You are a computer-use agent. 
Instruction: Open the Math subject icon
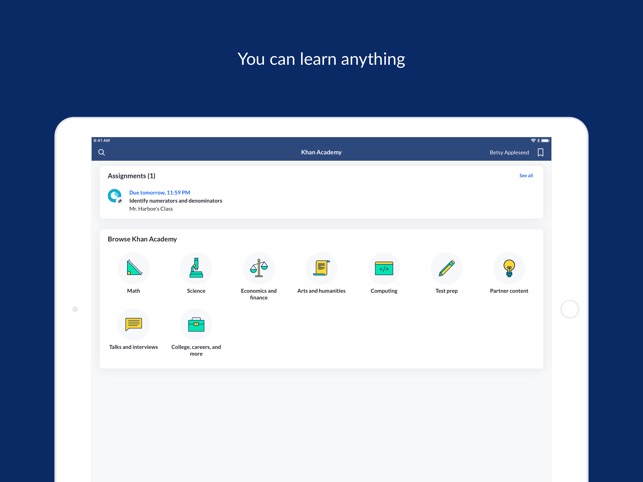click(x=134, y=269)
